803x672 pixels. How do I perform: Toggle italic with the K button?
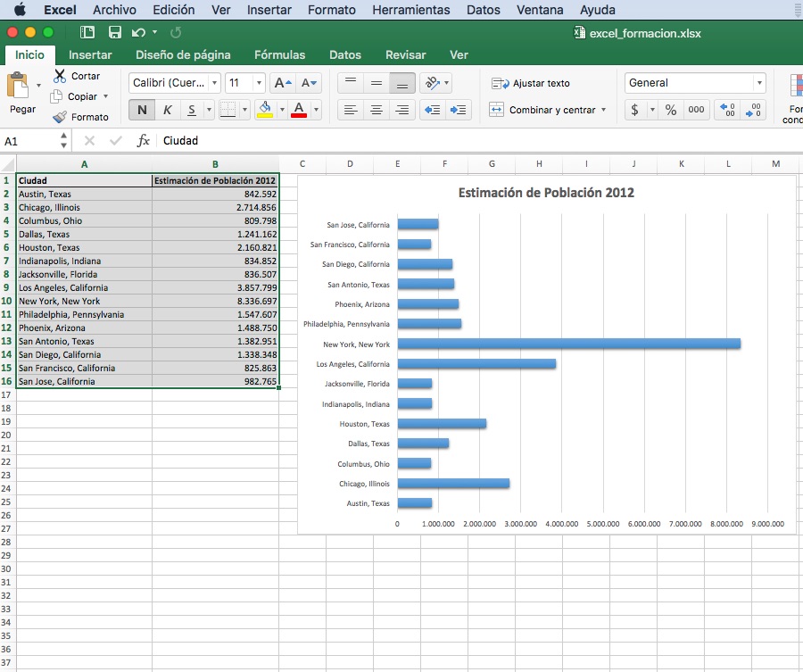click(x=168, y=110)
